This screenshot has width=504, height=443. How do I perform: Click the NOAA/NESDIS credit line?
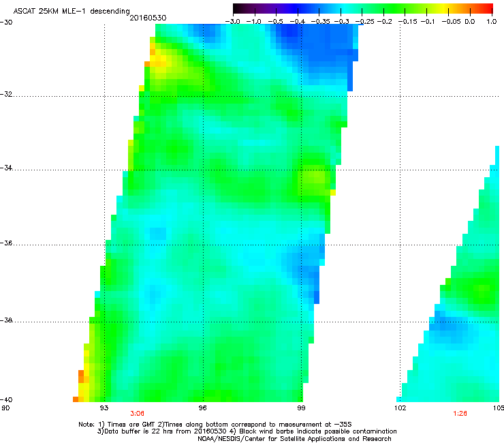(294, 439)
